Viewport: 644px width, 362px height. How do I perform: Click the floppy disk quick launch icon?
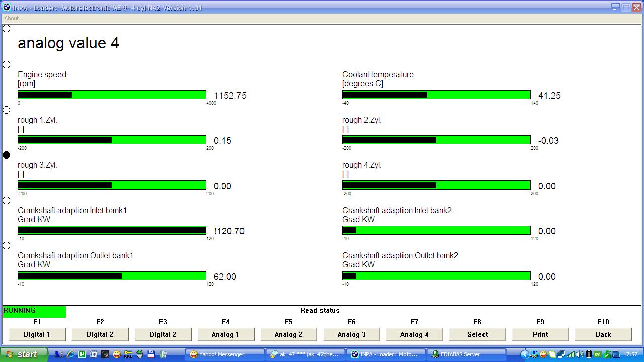coord(151,354)
